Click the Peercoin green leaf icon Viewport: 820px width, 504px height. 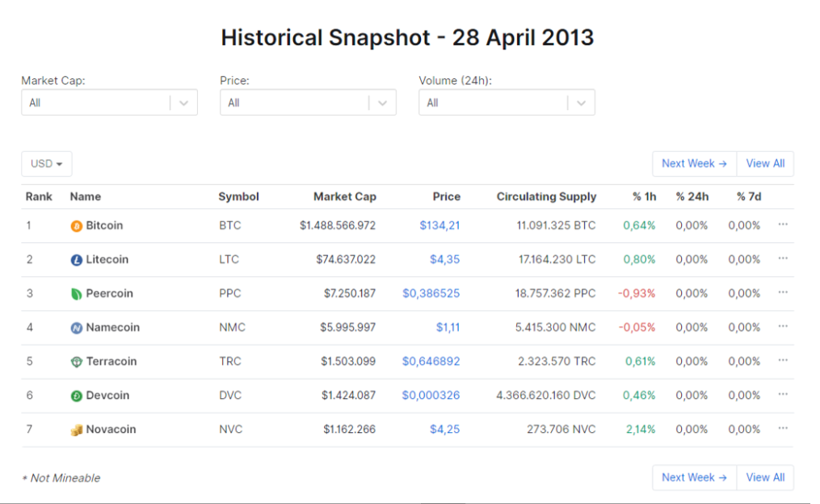[x=77, y=294]
